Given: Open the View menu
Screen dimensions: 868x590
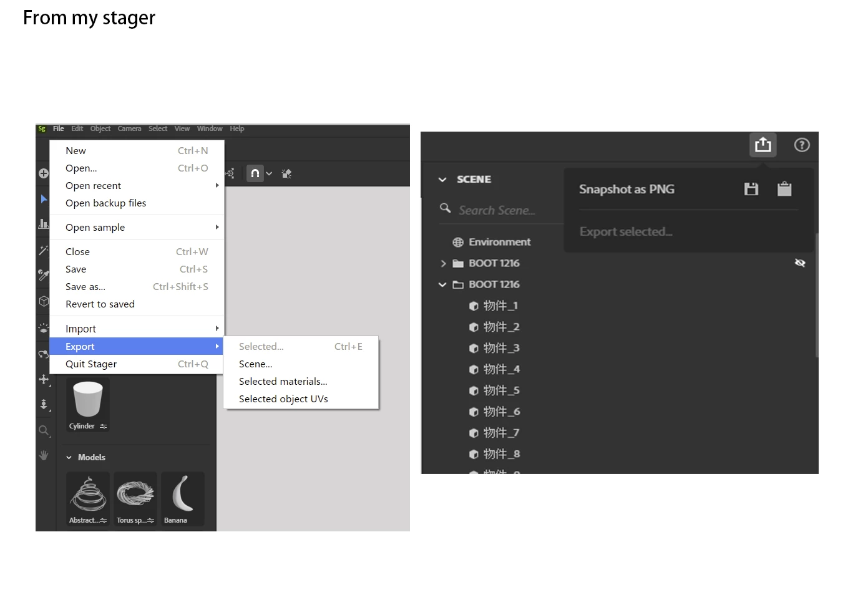Looking at the screenshot, I should 182,129.
